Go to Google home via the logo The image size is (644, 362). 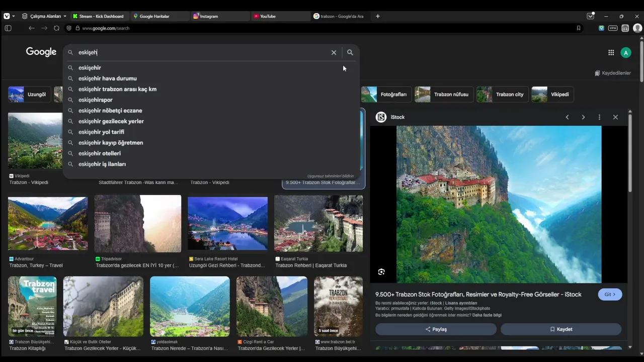[x=41, y=52]
